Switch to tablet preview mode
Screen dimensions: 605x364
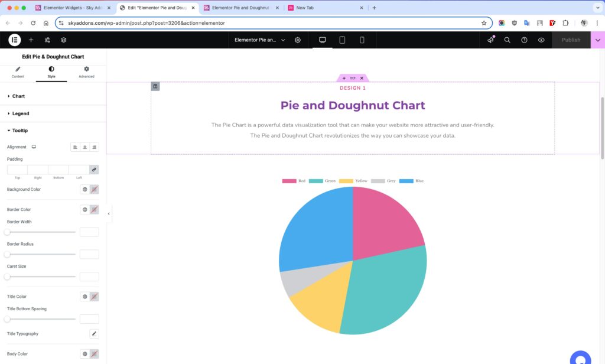pos(342,40)
